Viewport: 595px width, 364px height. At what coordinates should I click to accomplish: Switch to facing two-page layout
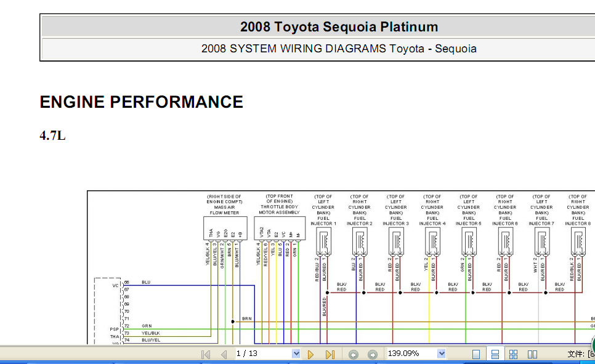[532, 355]
